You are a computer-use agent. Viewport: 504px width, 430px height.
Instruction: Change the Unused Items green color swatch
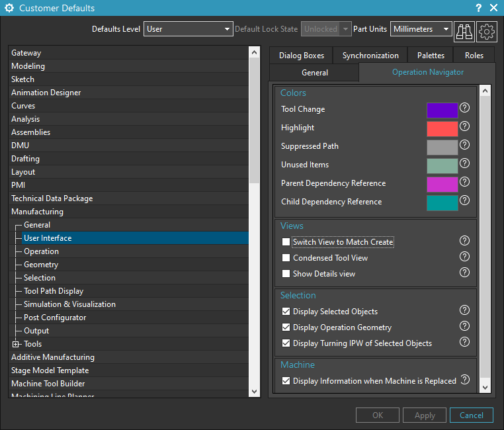pyautogui.click(x=442, y=166)
